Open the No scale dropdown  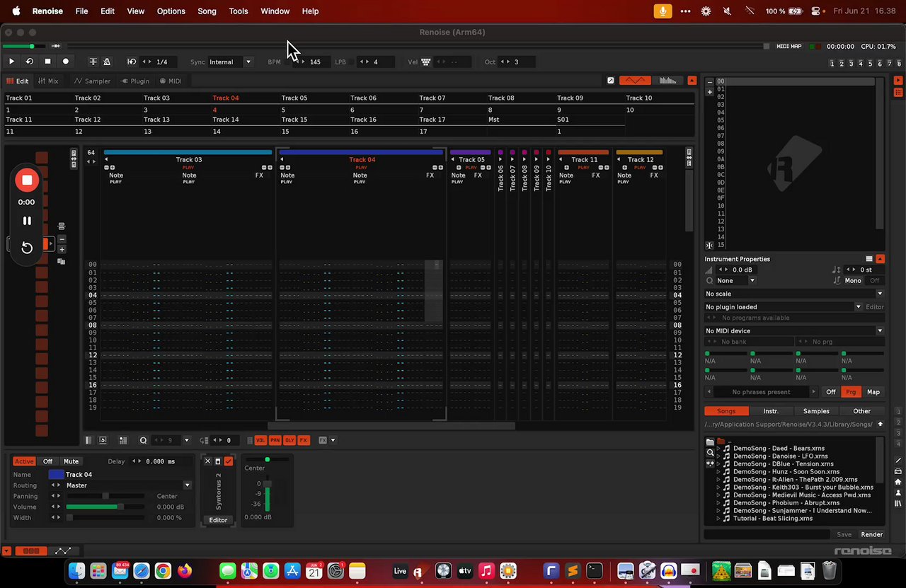click(794, 294)
